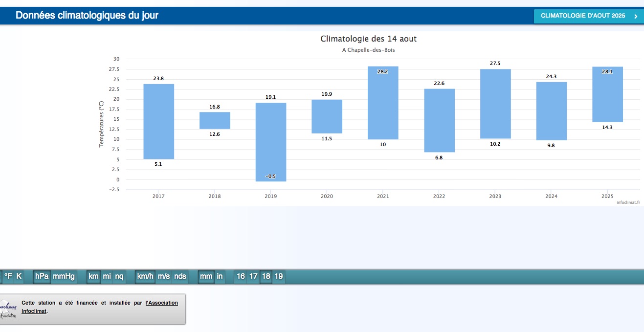This screenshot has width=644, height=332.
Task: Select mm precipitation unit
Action: 206,276
